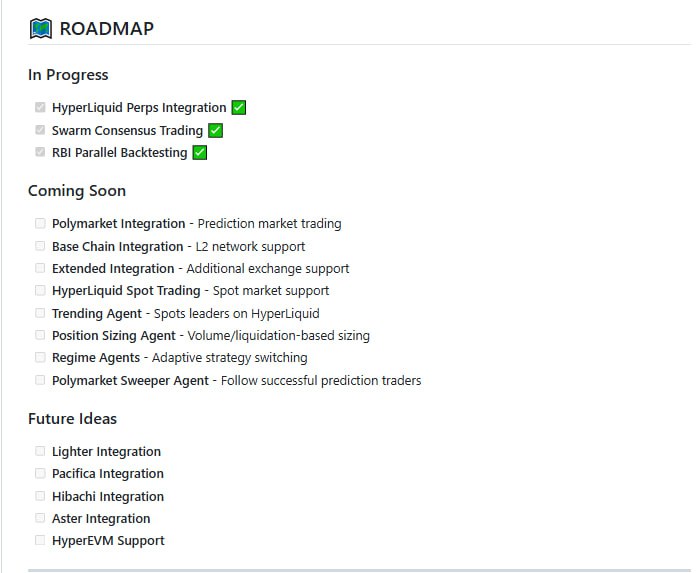Click green checkmark beside Swarm Consensus Trading
This screenshot has height=573, width=699.
tap(215, 130)
